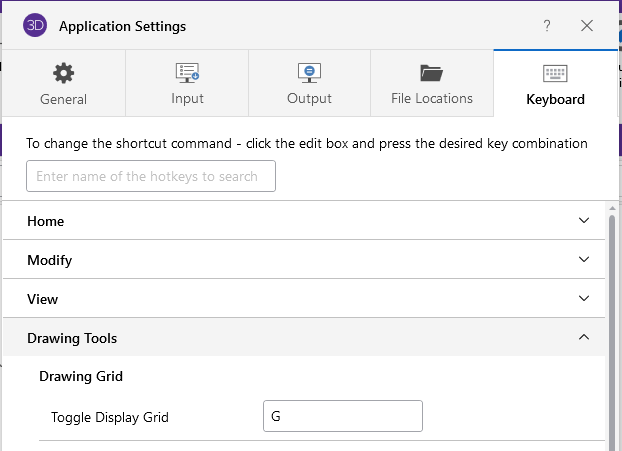Switch to the General tab label
The image size is (622, 451).
click(63, 99)
